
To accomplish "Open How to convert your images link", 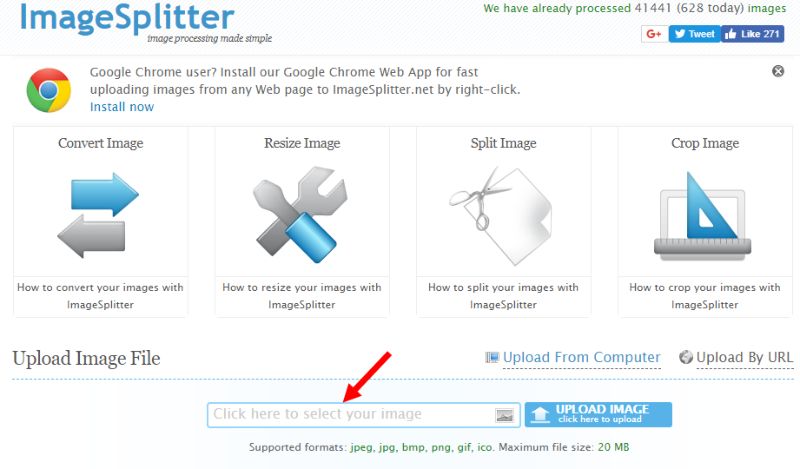I will tap(101, 296).
